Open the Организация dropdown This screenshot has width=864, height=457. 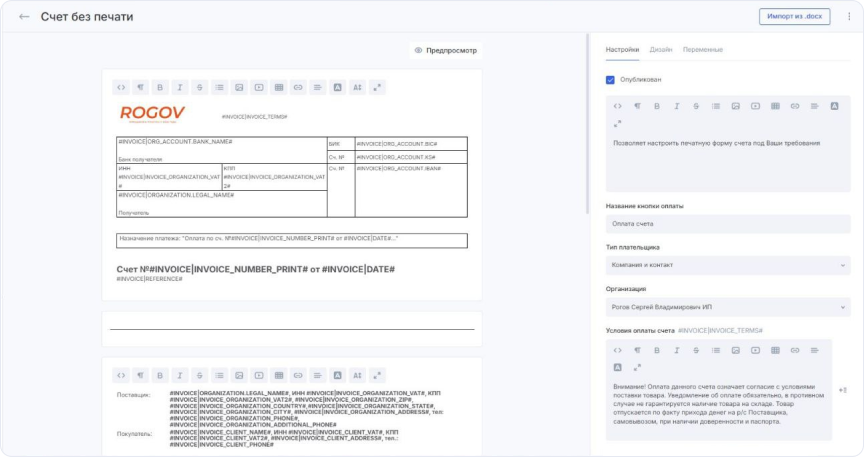point(728,307)
